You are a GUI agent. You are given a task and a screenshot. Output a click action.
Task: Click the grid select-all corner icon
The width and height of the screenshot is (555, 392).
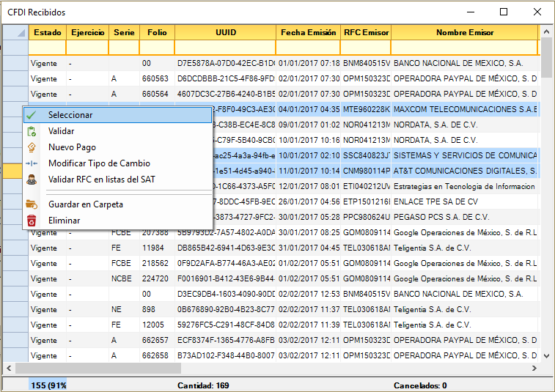tap(14, 33)
